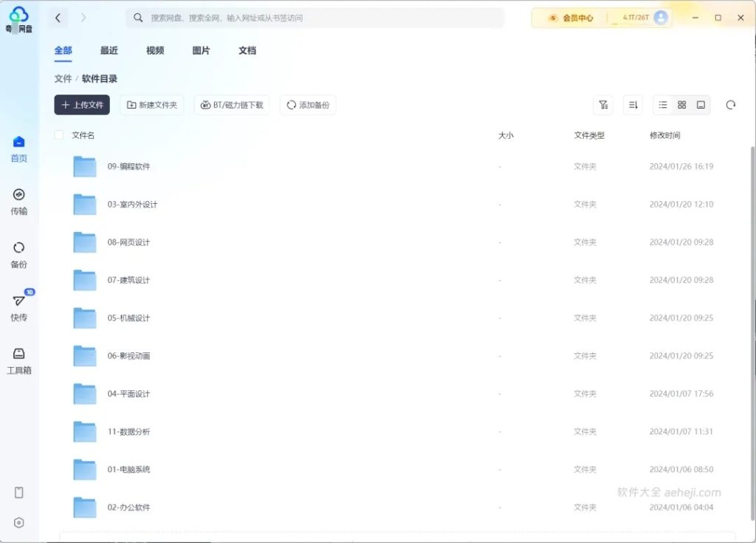Viewport: 756px width, 543px height.
Task: Open 备份 (backup) from the sidebar
Action: [19, 253]
